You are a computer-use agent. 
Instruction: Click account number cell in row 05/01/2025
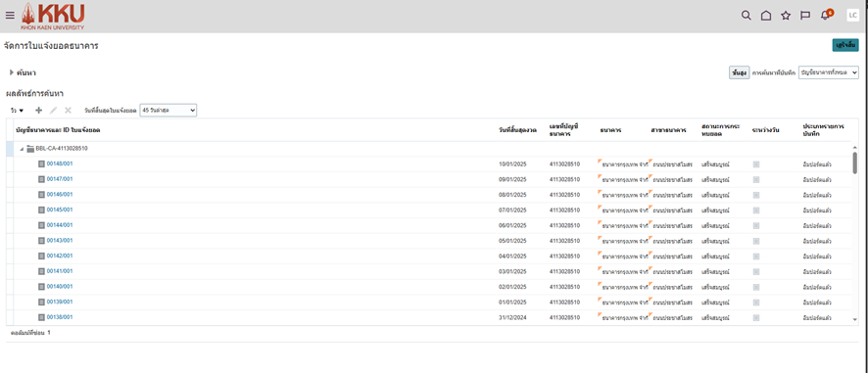point(564,241)
